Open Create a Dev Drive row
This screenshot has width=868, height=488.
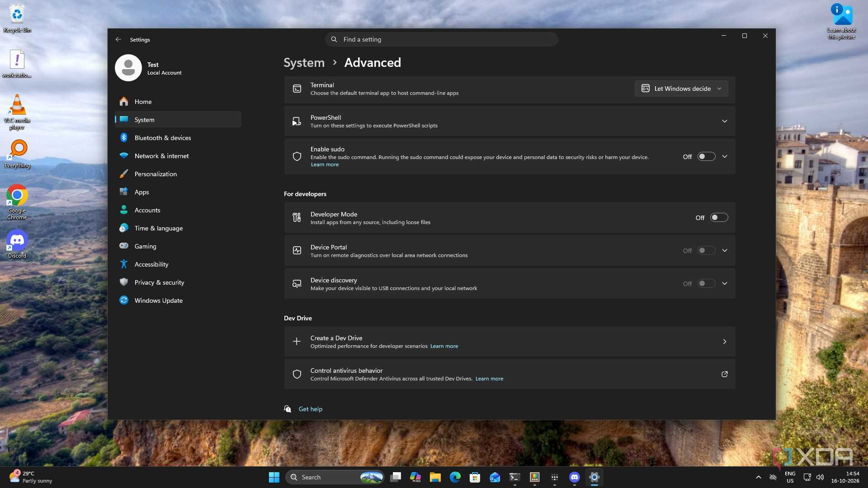coord(509,342)
